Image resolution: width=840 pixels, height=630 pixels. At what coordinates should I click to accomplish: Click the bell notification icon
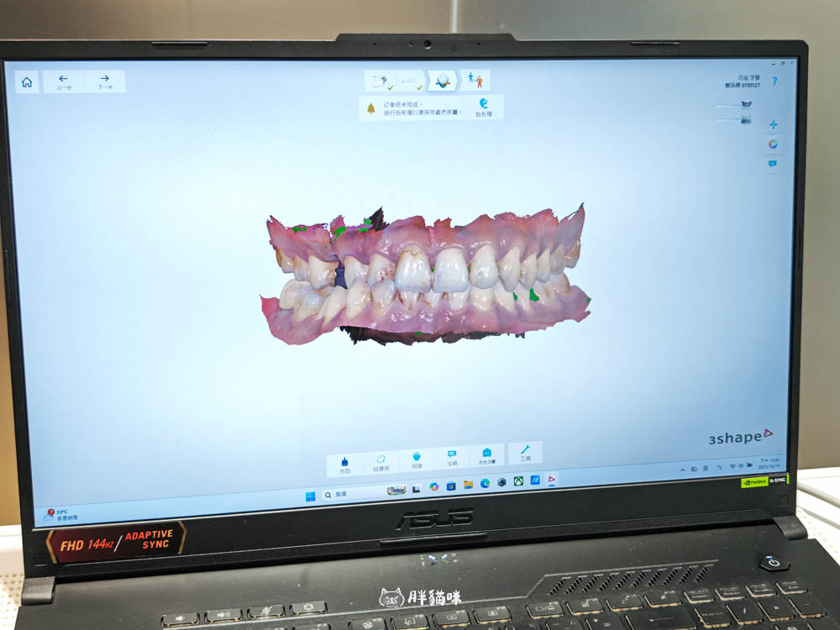tap(370, 108)
